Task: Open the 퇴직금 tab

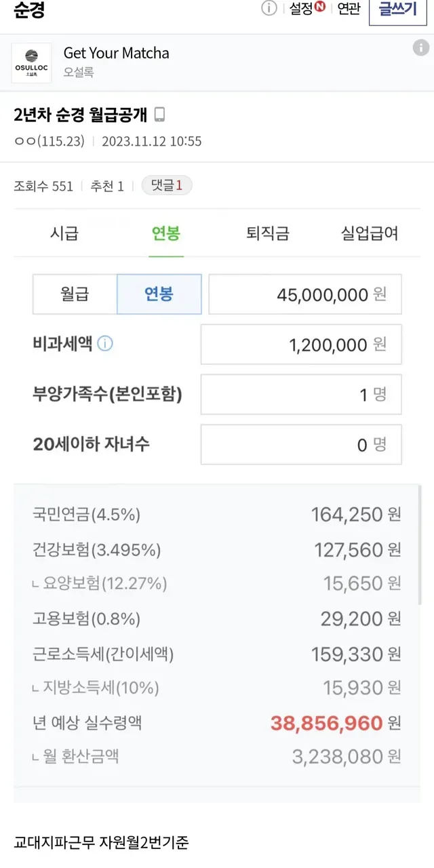Action: 268,234
